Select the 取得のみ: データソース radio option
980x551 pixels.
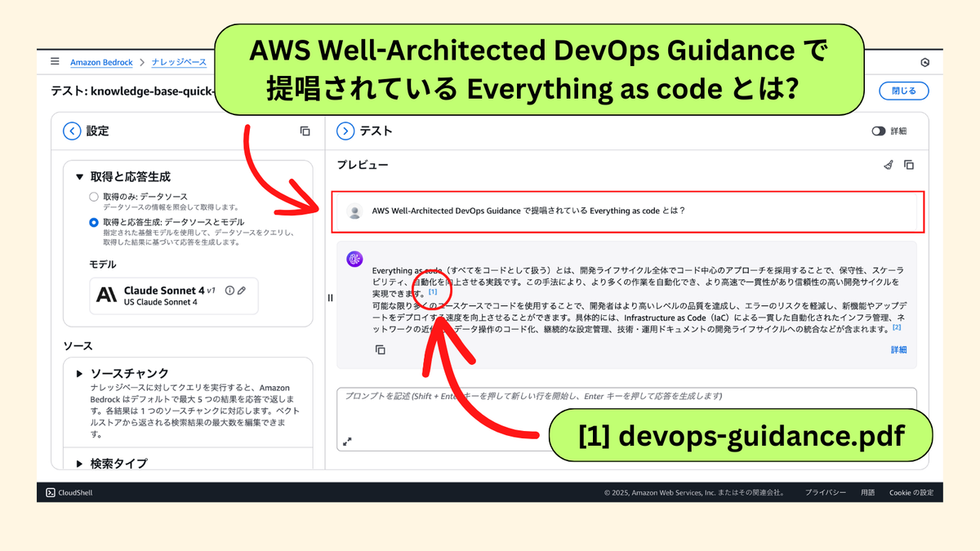[x=94, y=197]
